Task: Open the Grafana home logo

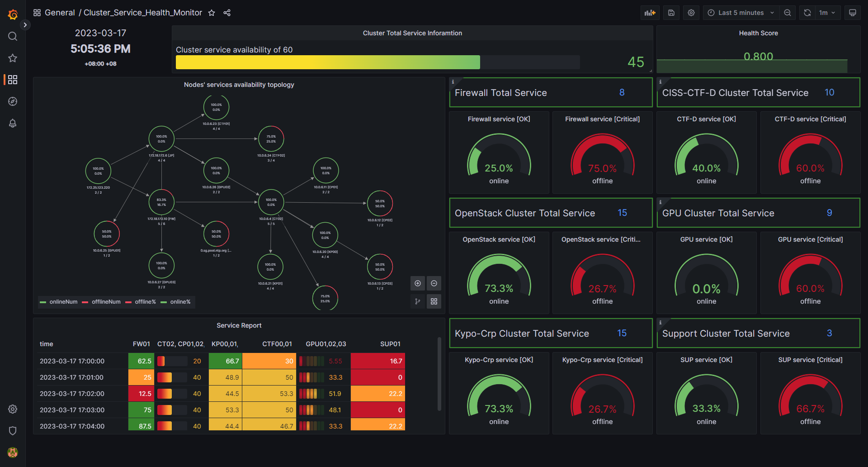Action: [x=13, y=14]
